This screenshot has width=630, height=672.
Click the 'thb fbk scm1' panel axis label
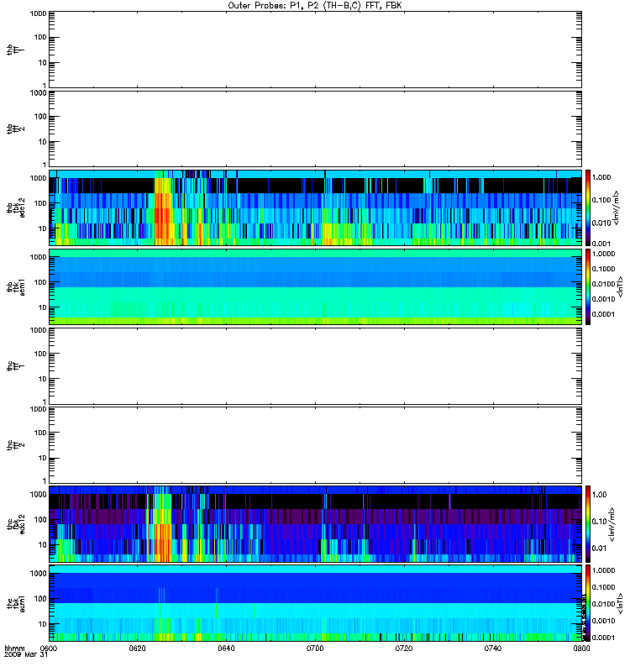point(16,286)
